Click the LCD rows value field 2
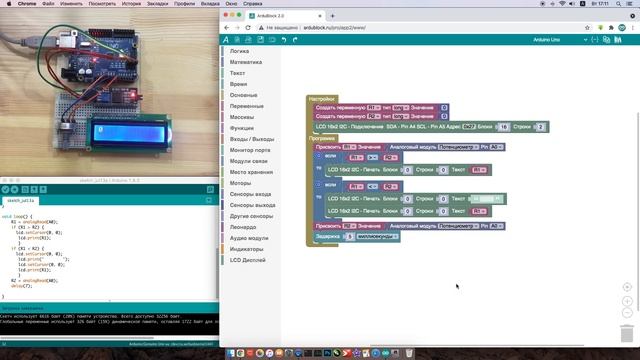The height and width of the screenshot is (360, 640). coord(540,127)
